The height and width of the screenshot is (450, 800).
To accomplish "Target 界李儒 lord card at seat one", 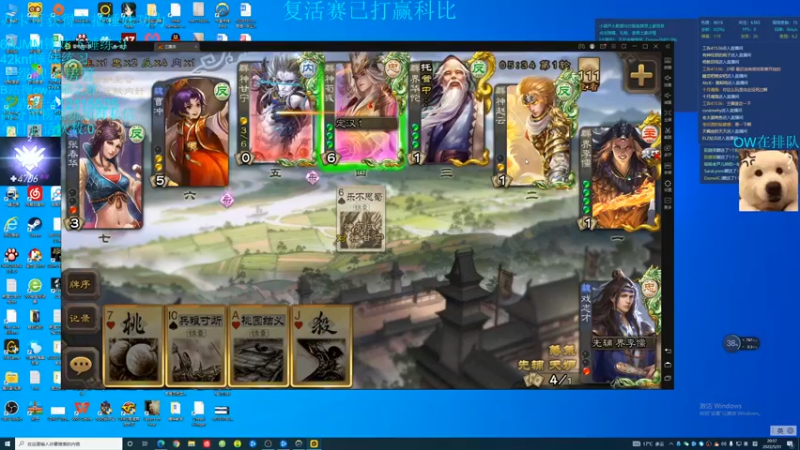I will point(619,176).
